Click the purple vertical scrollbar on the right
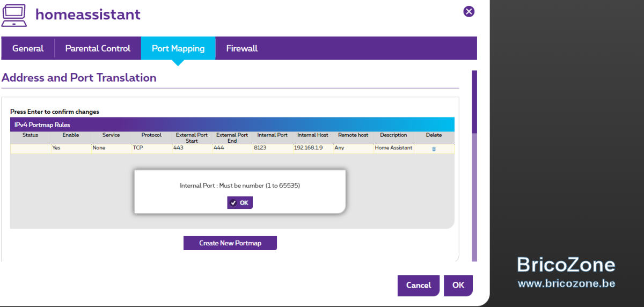This screenshot has width=644, height=307. pos(474,101)
